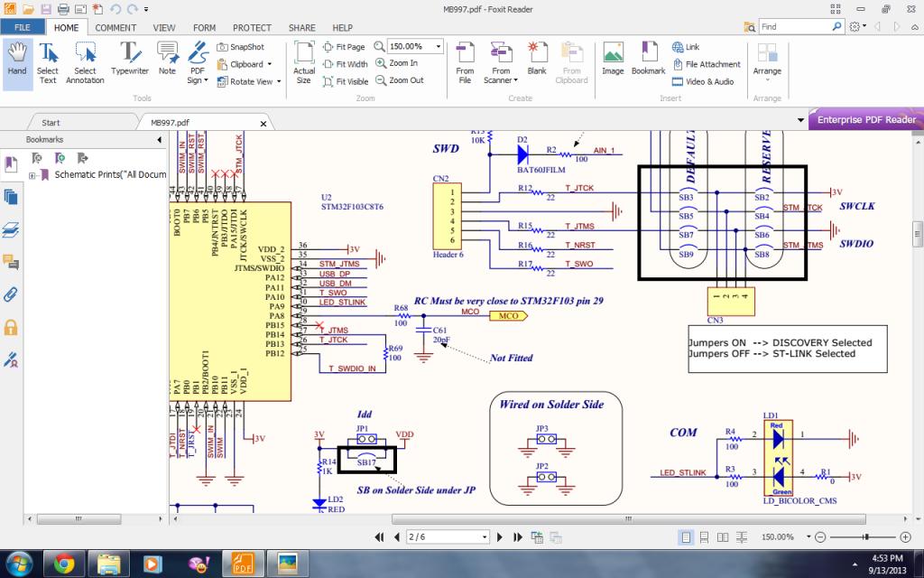Switch to single page display mode
This screenshot has height=578, width=924.
(687, 537)
